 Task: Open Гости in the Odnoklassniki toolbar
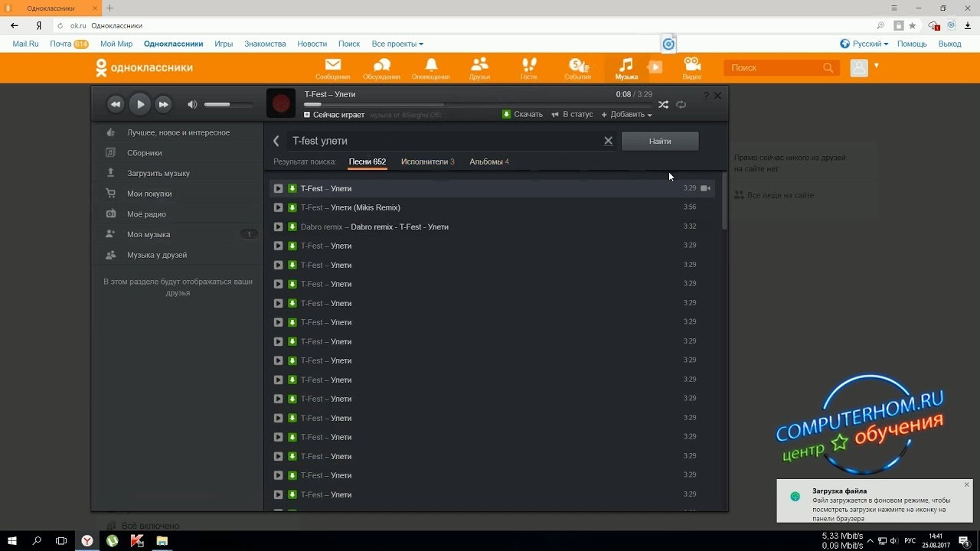tap(529, 68)
